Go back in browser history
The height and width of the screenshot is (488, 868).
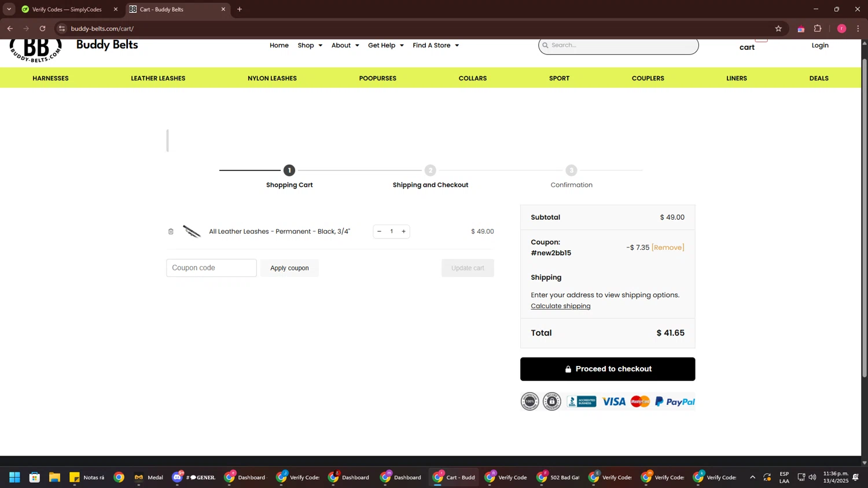click(x=10, y=28)
